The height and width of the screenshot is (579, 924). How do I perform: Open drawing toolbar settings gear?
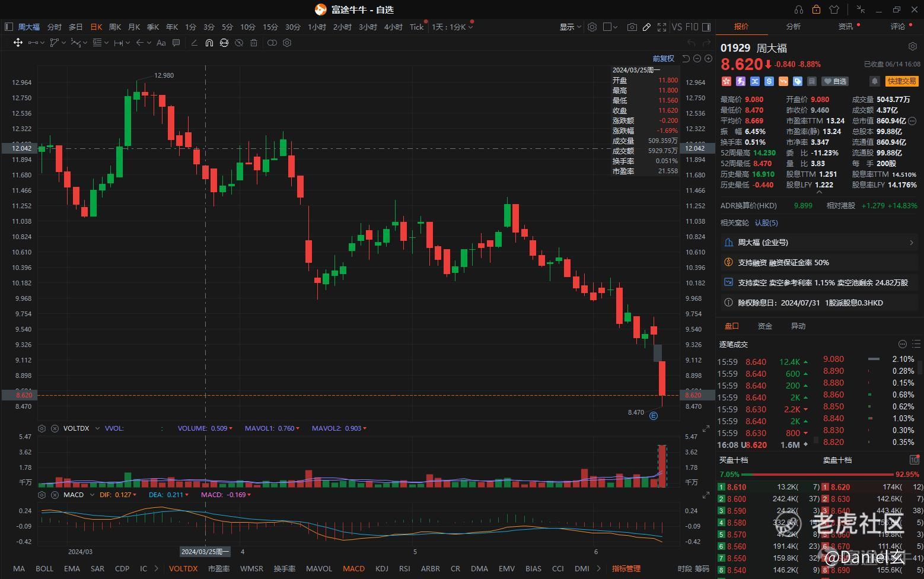[287, 43]
